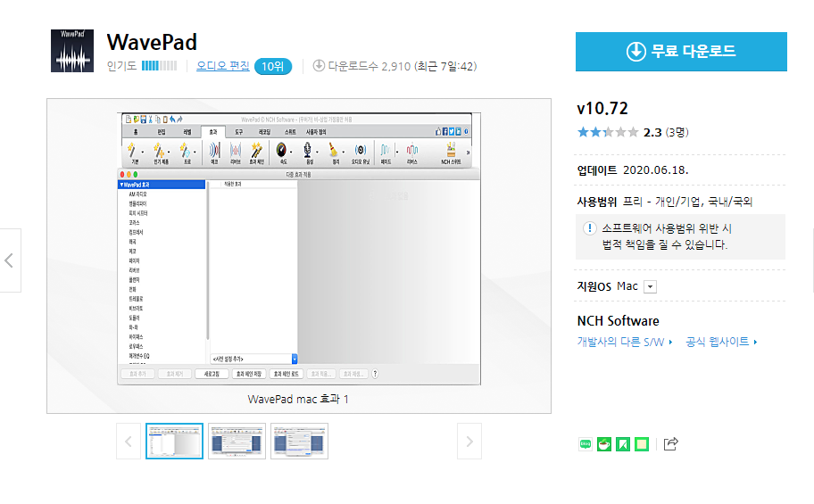This screenshot has width=814, height=504.
Task: Go to previous item with left-edge arrow
Action: click(9, 260)
